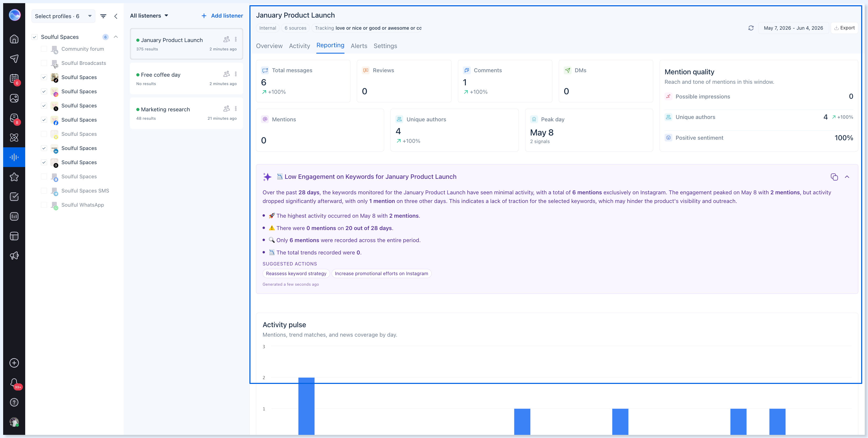Screen dimensions: 868x438
Task: Click the refresh icon beside date range
Action: point(751,28)
